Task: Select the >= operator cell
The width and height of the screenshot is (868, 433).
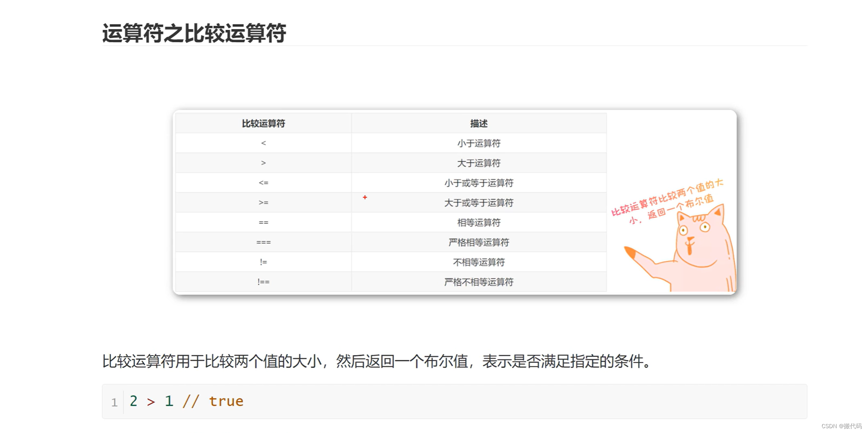Action: pyautogui.click(x=263, y=202)
